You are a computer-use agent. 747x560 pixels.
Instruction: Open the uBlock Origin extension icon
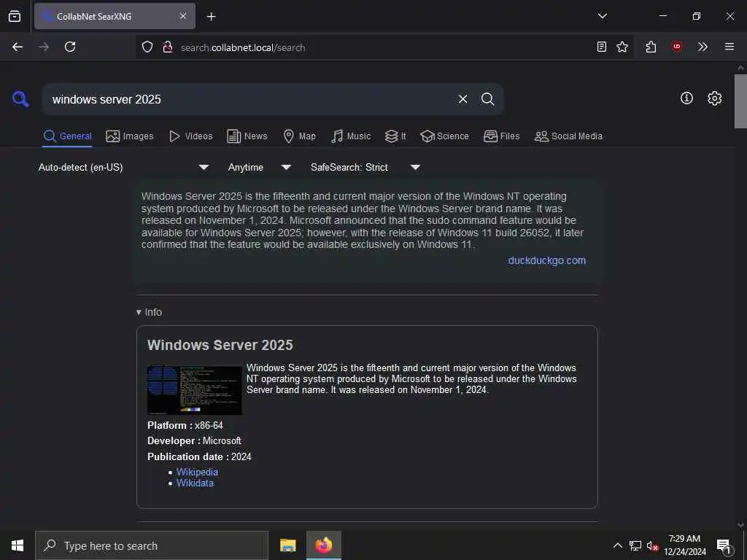(x=676, y=47)
